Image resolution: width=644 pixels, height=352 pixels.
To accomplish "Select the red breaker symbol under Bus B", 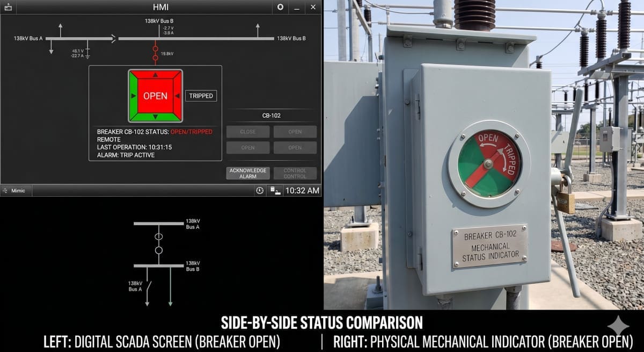I will pyautogui.click(x=155, y=53).
